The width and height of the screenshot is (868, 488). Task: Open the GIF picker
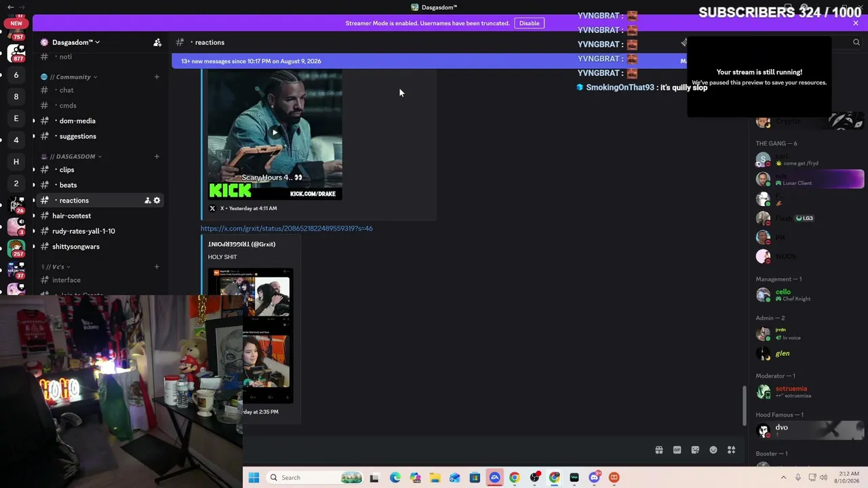click(677, 450)
